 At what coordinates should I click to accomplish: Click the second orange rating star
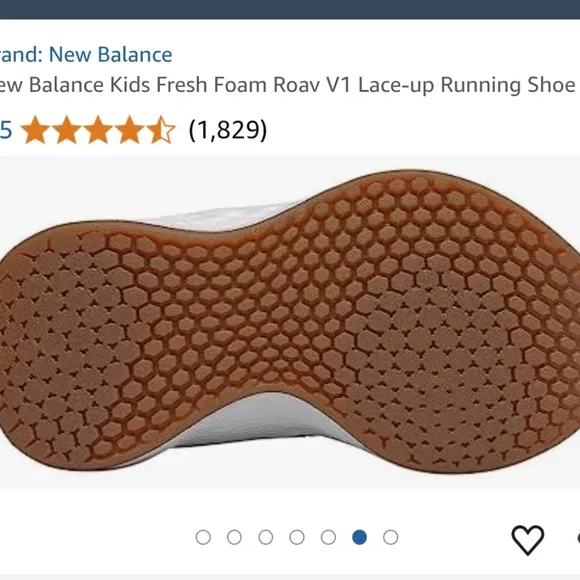coord(67,129)
